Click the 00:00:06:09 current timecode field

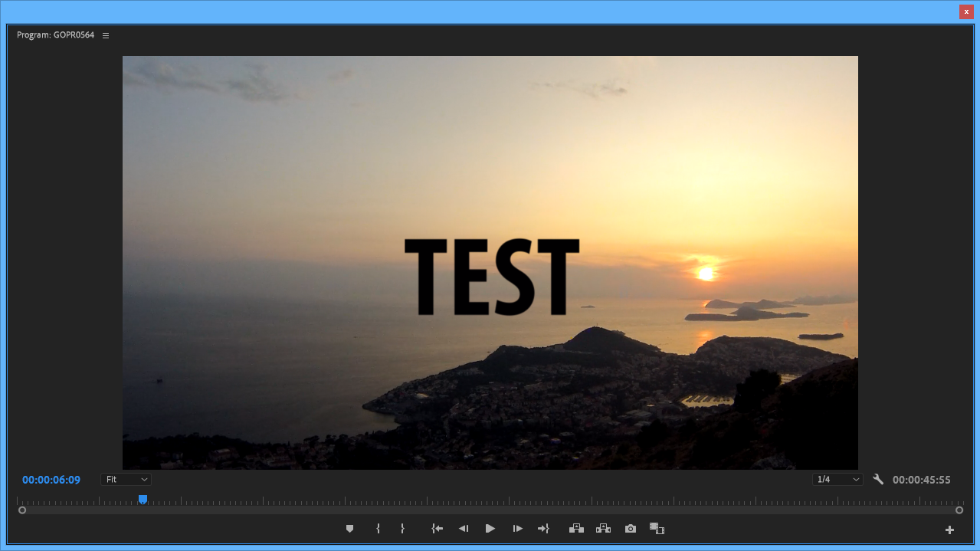pyautogui.click(x=51, y=480)
